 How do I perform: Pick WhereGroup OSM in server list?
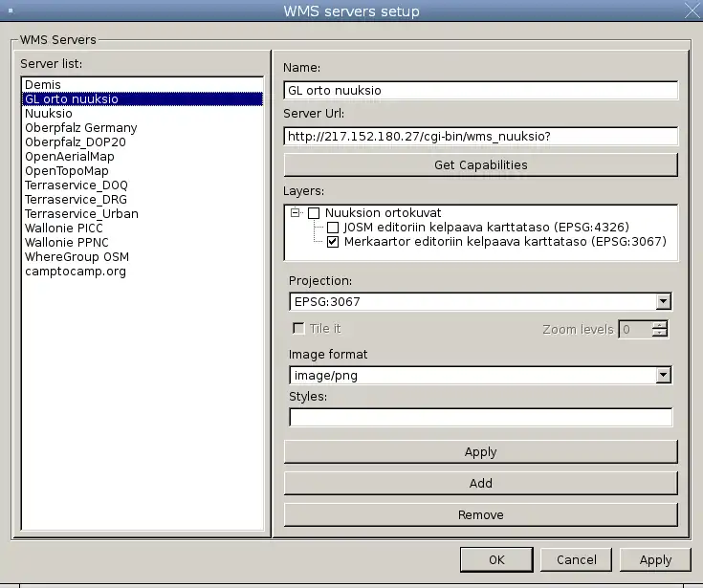pos(77,257)
